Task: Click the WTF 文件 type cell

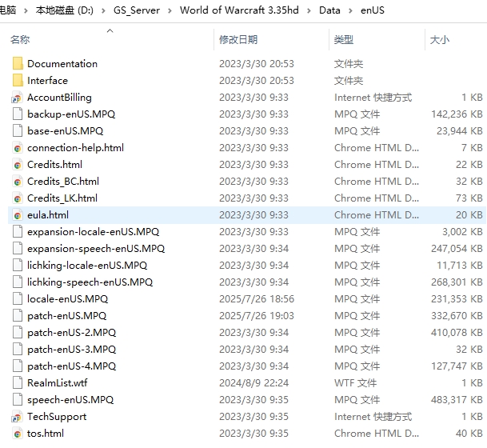Action: click(x=355, y=382)
